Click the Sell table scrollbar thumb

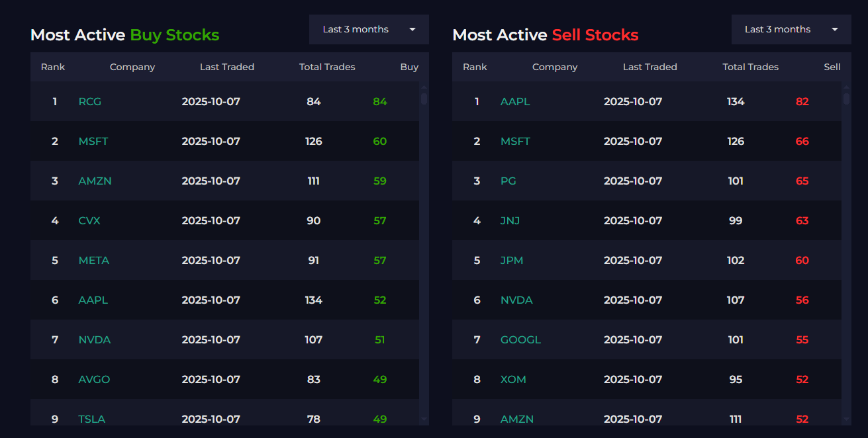coord(847,99)
